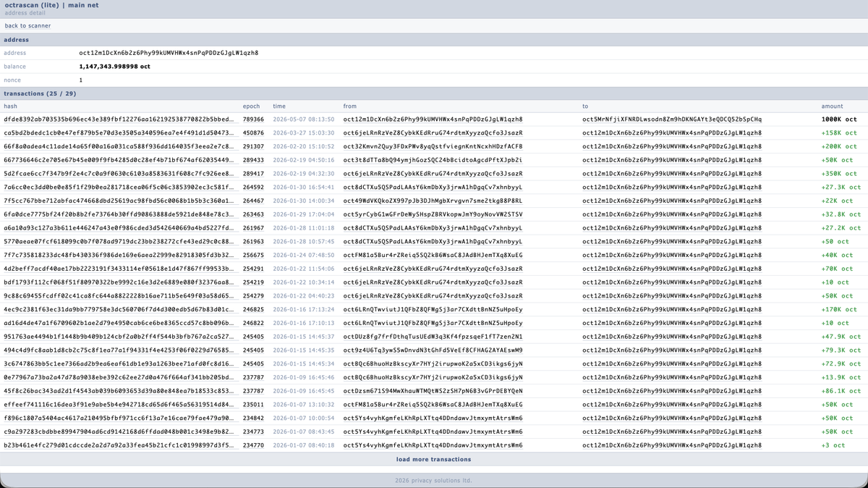This screenshot has width=868, height=488.
Task: Open epoch 235011 link
Action: pos(253,405)
